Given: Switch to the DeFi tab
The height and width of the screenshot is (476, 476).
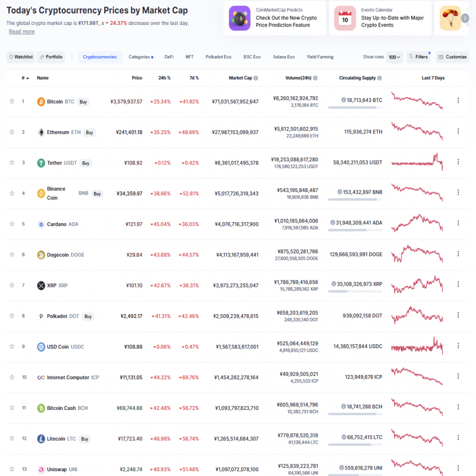Looking at the screenshot, I should (169, 57).
